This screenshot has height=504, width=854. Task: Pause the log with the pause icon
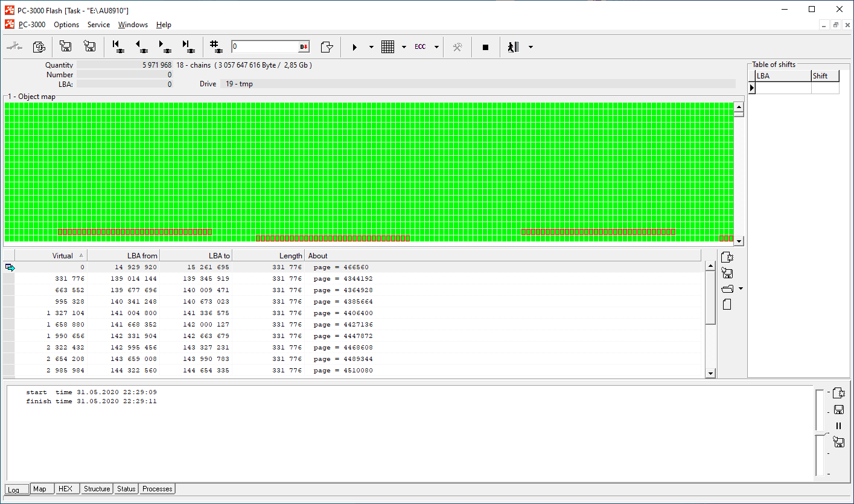838,426
